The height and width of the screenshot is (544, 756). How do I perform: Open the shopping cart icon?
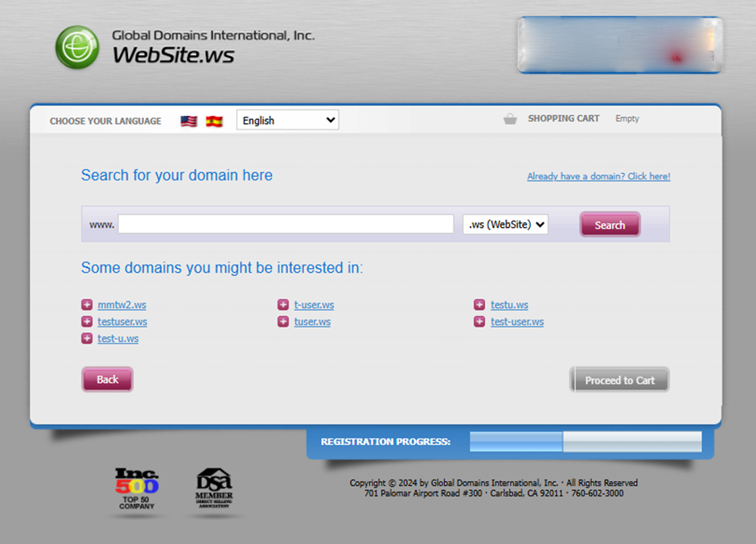[510, 118]
